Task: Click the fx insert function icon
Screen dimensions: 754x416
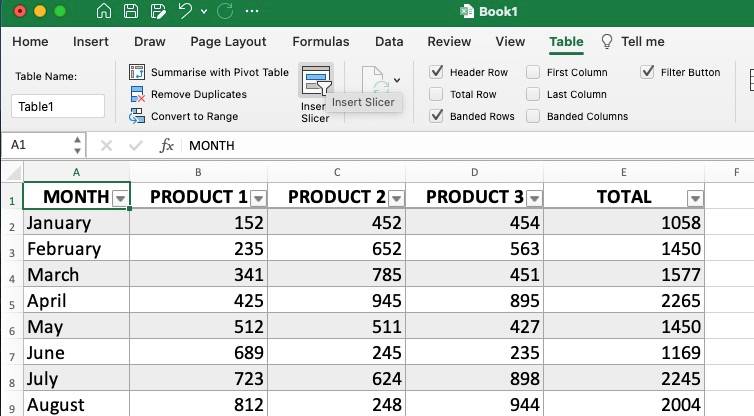Action: (x=167, y=145)
